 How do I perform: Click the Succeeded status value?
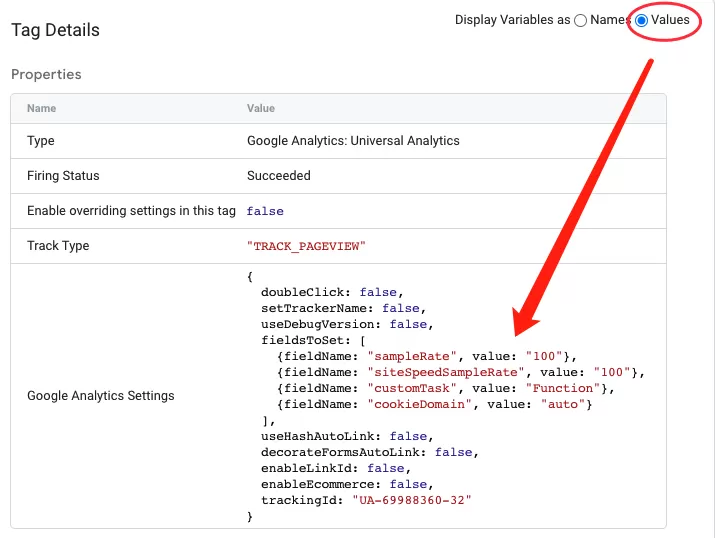point(279,176)
